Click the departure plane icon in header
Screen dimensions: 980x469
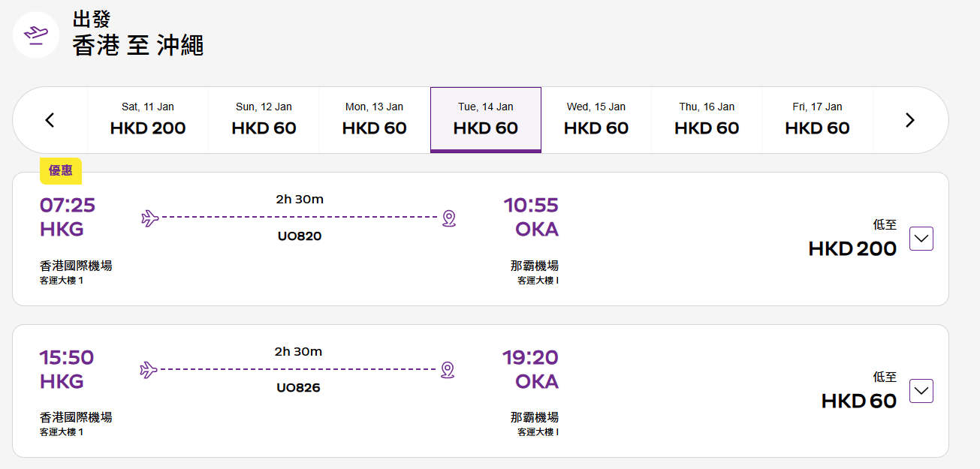(x=36, y=35)
